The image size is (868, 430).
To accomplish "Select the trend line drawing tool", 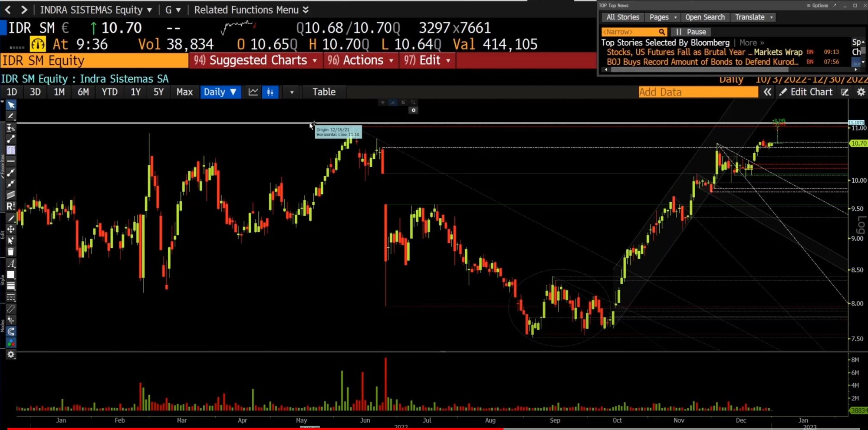I will pyautogui.click(x=11, y=139).
